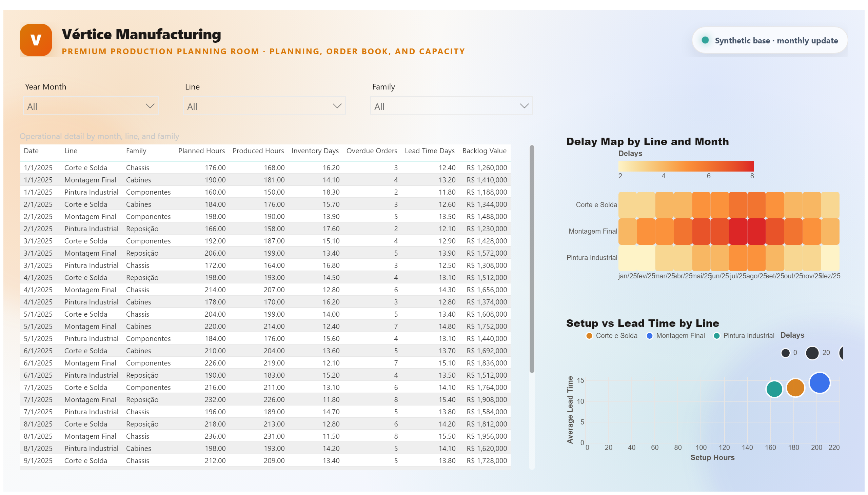
Task: Select Montagem Final legend marker in scatter chart
Action: click(649, 336)
